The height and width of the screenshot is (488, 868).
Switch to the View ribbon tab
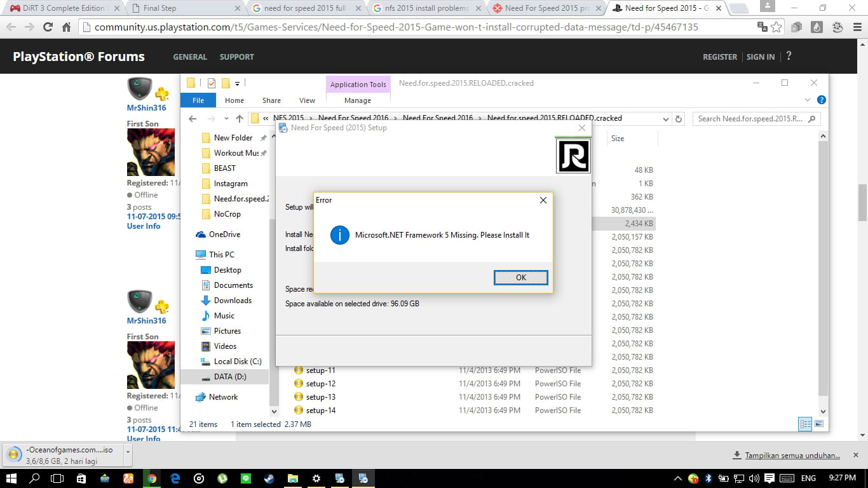pyautogui.click(x=307, y=100)
